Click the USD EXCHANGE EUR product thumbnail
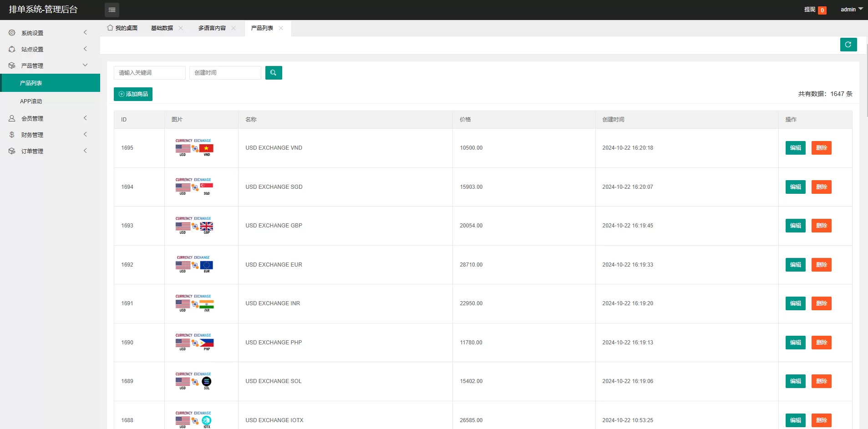Screen dimensions: 868x429 click(x=194, y=264)
